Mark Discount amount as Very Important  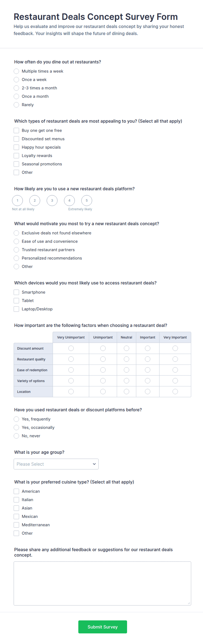pyautogui.click(x=175, y=348)
